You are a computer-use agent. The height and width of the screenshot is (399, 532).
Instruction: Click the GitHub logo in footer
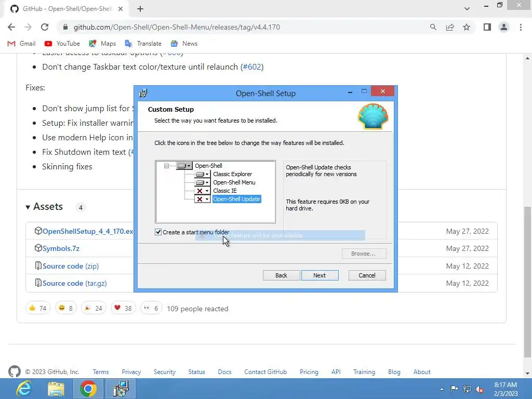(15, 371)
